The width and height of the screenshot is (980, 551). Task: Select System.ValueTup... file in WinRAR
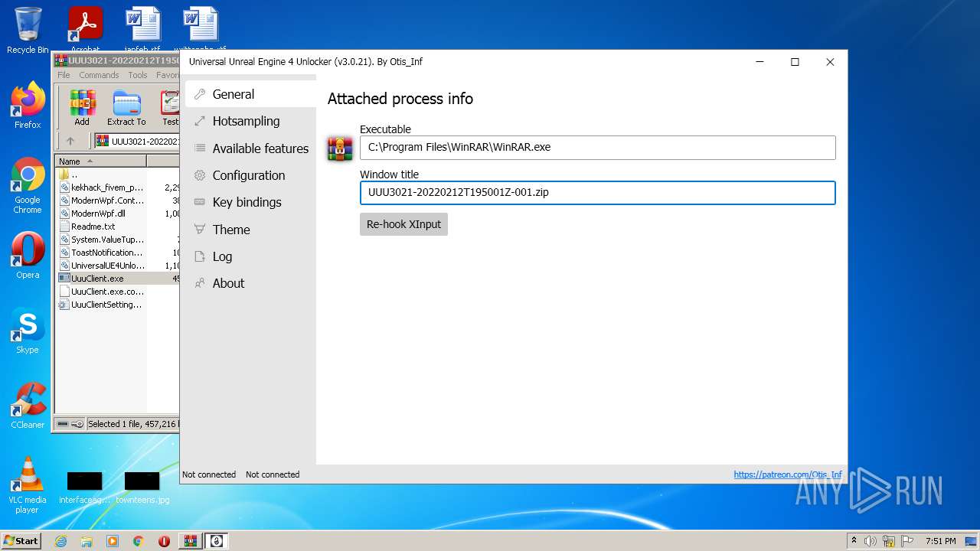pyautogui.click(x=118, y=240)
